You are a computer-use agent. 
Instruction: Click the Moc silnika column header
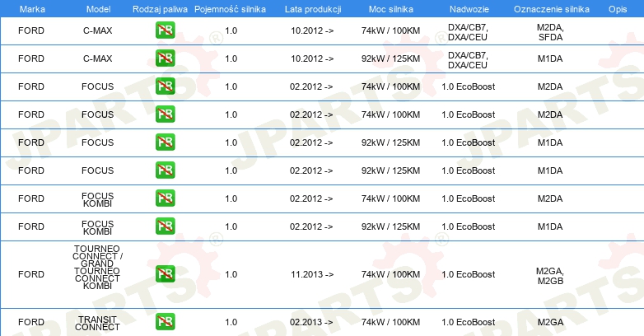[x=391, y=9]
